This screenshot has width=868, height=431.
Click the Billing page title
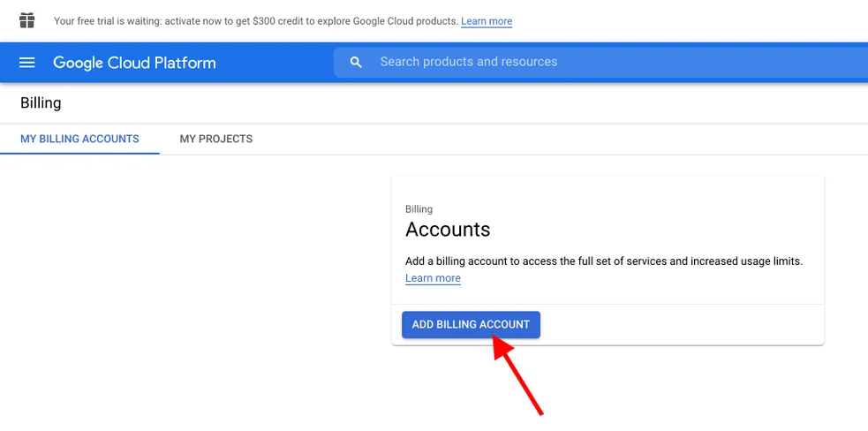[x=41, y=103]
